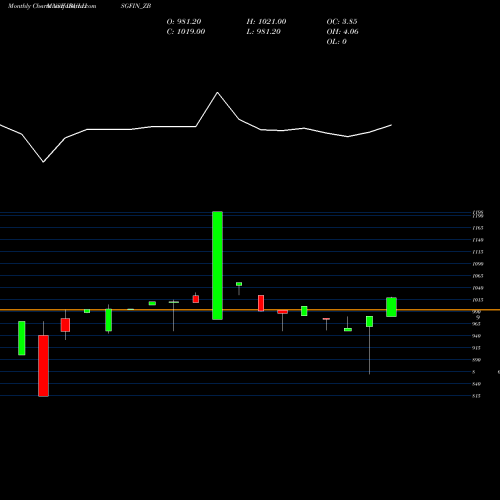Select the last green candlestick on the right

coord(391,307)
